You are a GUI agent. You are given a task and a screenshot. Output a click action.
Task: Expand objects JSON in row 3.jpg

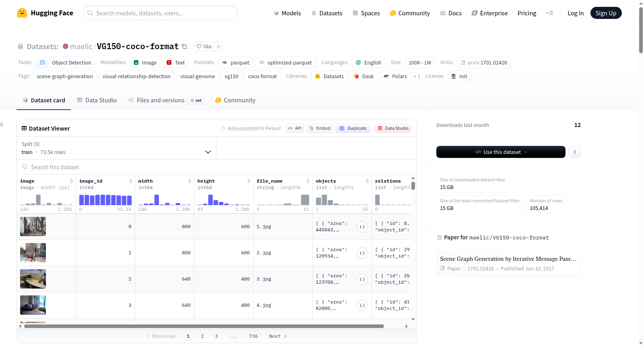(x=362, y=279)
